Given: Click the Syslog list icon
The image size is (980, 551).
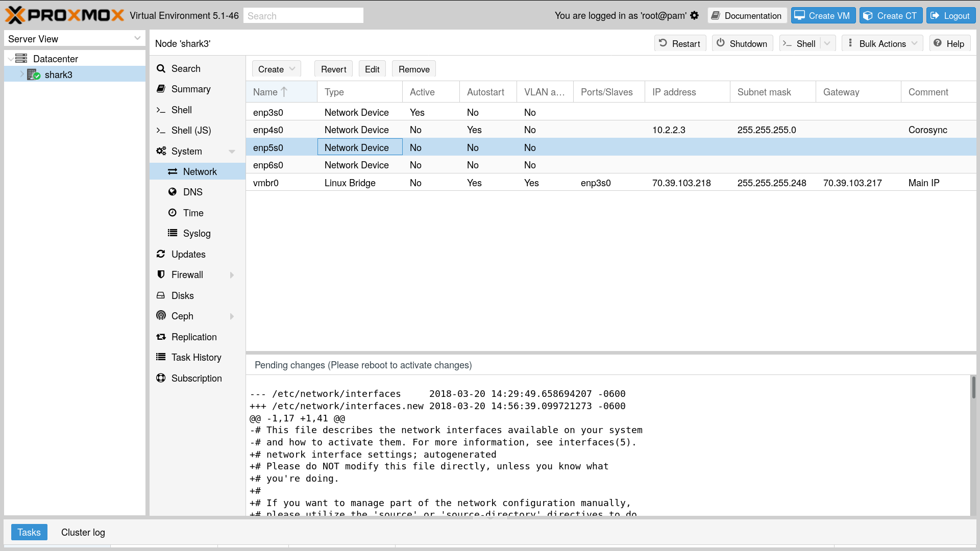Looking at the screenshot, I should 173,233.
